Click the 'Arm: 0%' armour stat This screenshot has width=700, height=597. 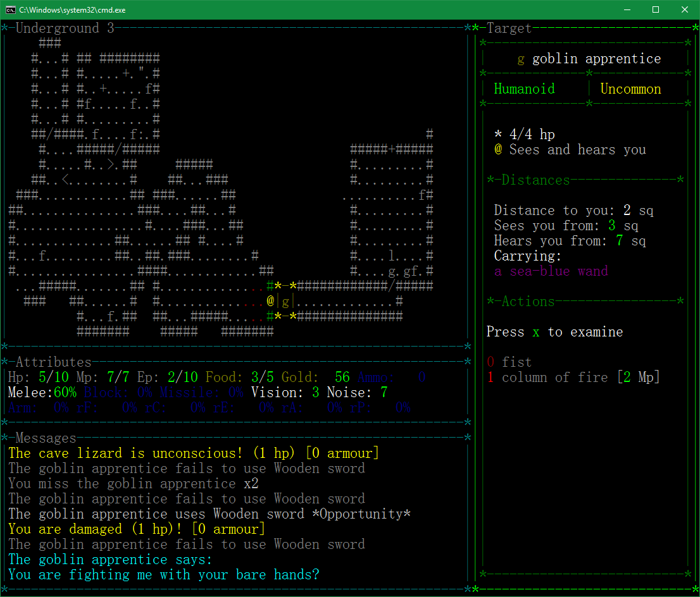click(39, 407)
